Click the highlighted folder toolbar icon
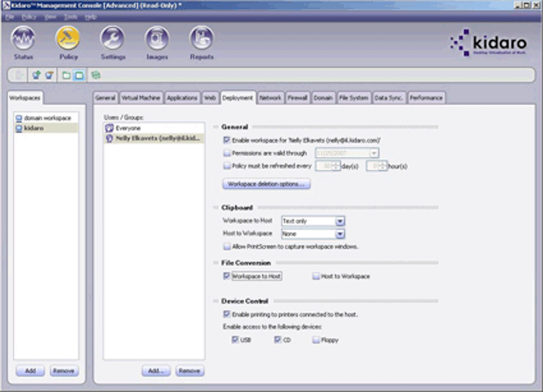The height and width of the screenshot is (392, 543). tap(79, 75)
